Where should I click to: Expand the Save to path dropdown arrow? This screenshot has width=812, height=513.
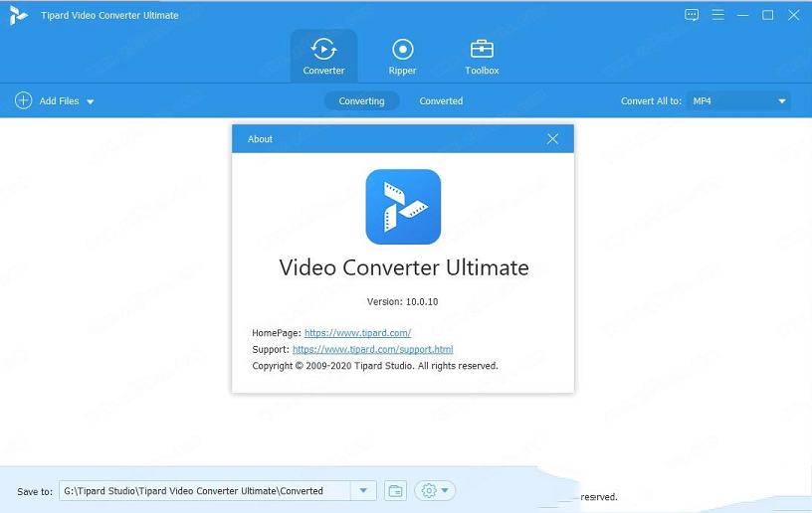364,490
